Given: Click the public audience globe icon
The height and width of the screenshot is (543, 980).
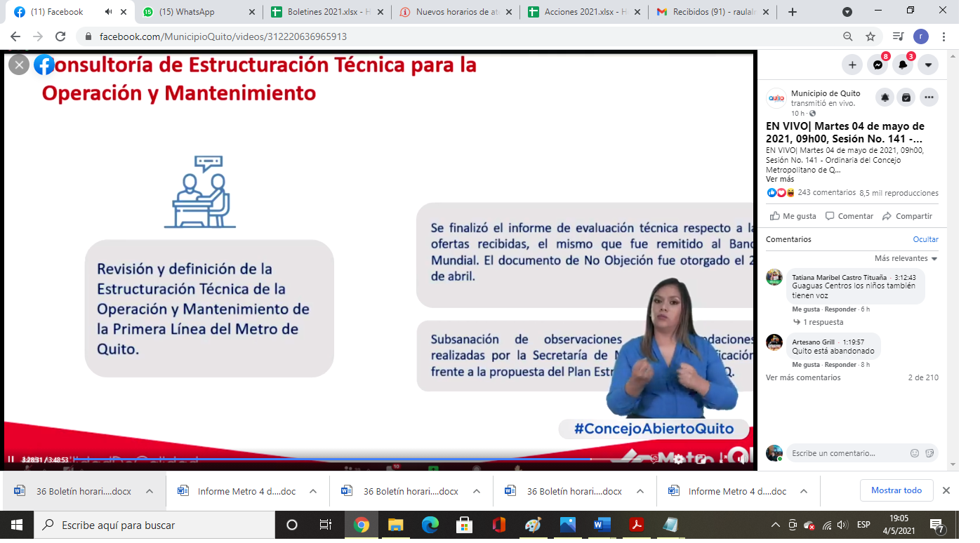Looking at the screenshot, I should [x=812, y=114].
